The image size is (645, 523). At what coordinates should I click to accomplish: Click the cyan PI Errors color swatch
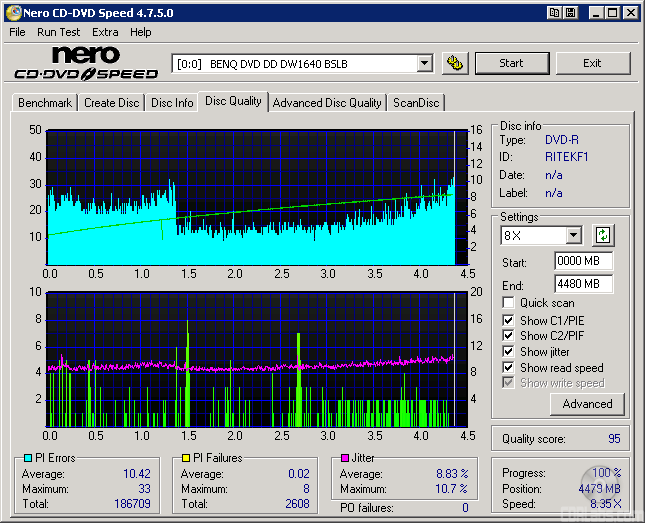pyautogui.click(x=27, y=458)
